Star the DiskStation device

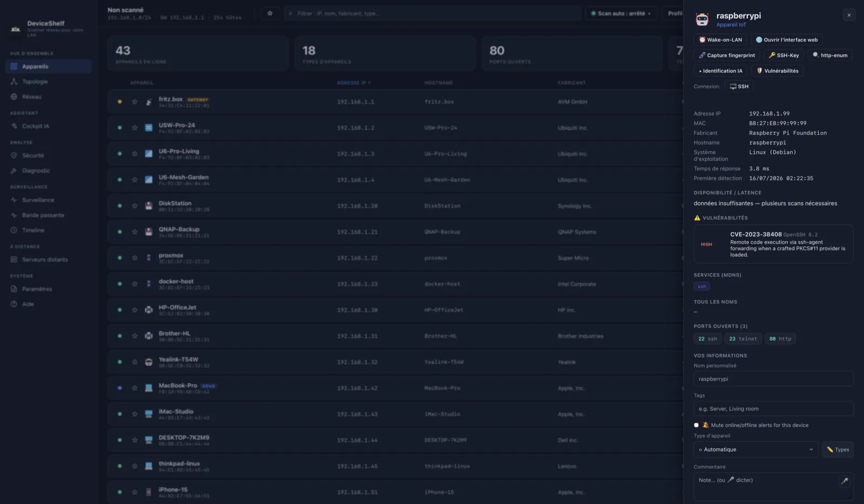coord(134,206)
